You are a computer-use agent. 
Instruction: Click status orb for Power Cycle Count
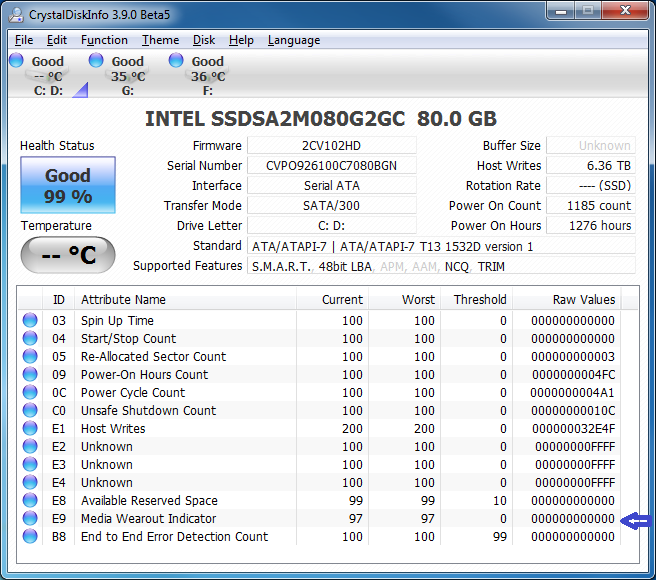coord(30,392)
